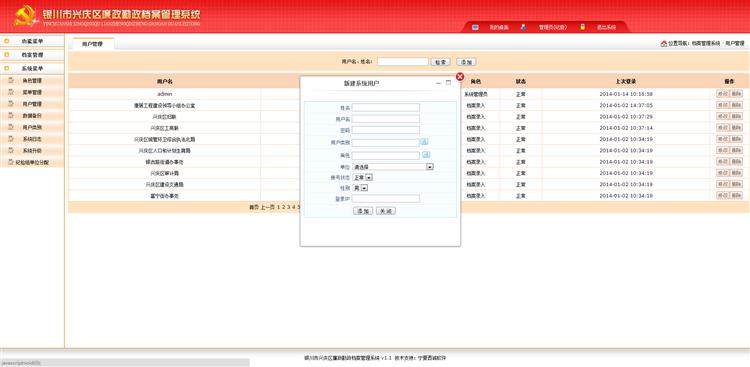
Task: Close the dialog with the red X icon
Action: click(x=460, y=77)
